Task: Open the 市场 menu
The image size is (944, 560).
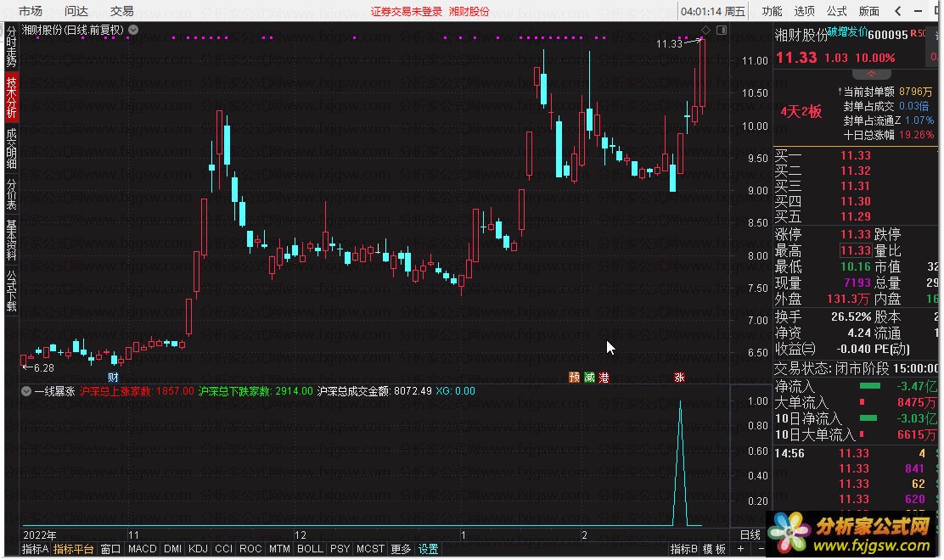Action: (30, 11)
